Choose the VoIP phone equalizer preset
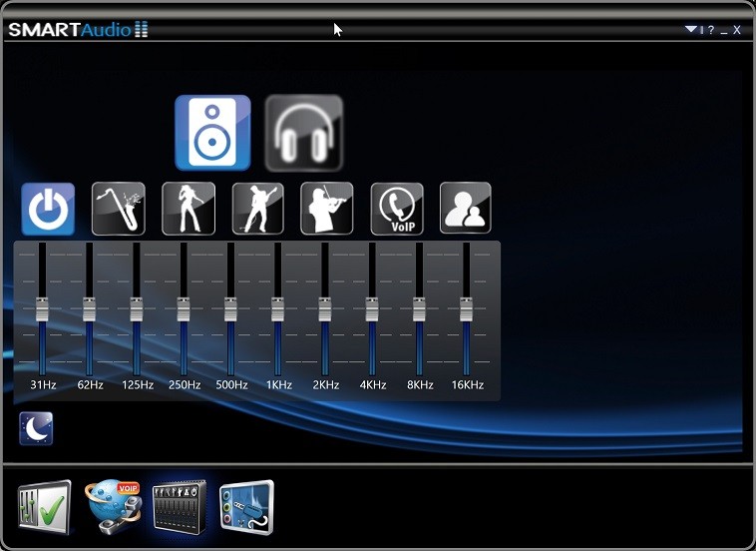Viewport: 756px width, 551px height. [x=397, y=209]
